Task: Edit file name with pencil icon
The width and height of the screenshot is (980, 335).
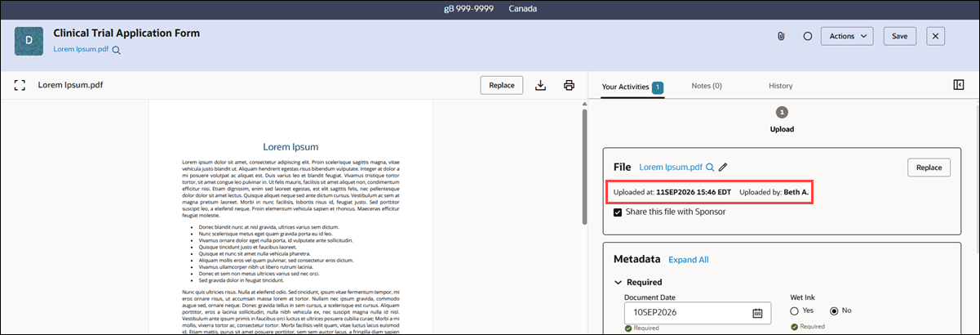Action: click(723, 167)
